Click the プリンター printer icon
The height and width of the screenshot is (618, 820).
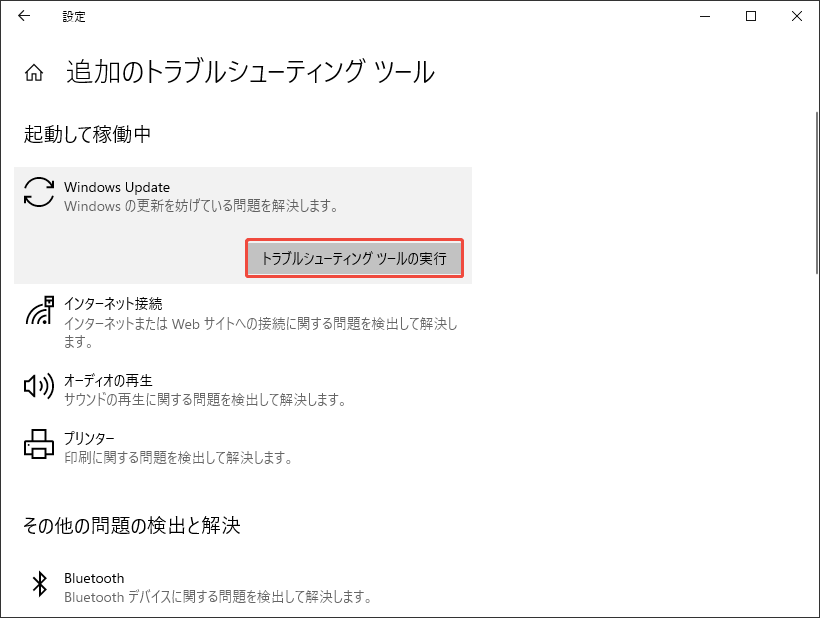pyautogui.click(x=39, y=444)
